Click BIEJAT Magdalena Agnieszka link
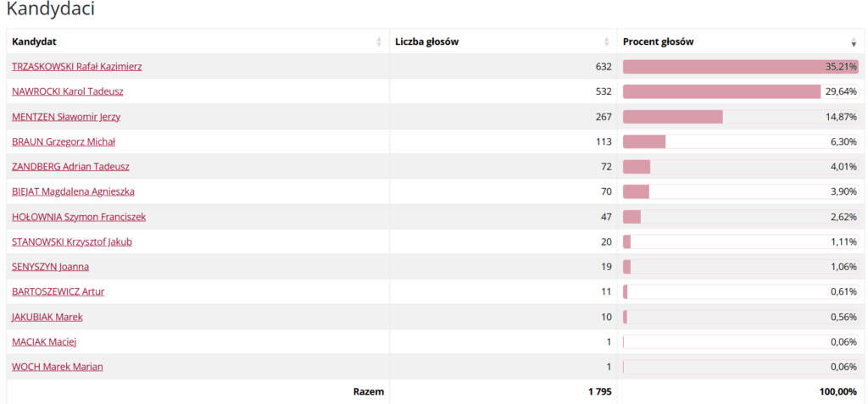 pos(73,191)
